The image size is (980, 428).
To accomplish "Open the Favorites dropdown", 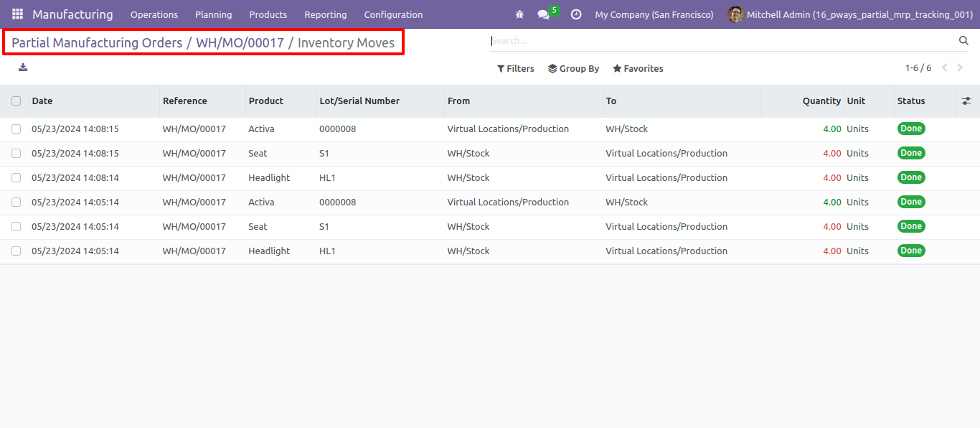I will 638,69.
